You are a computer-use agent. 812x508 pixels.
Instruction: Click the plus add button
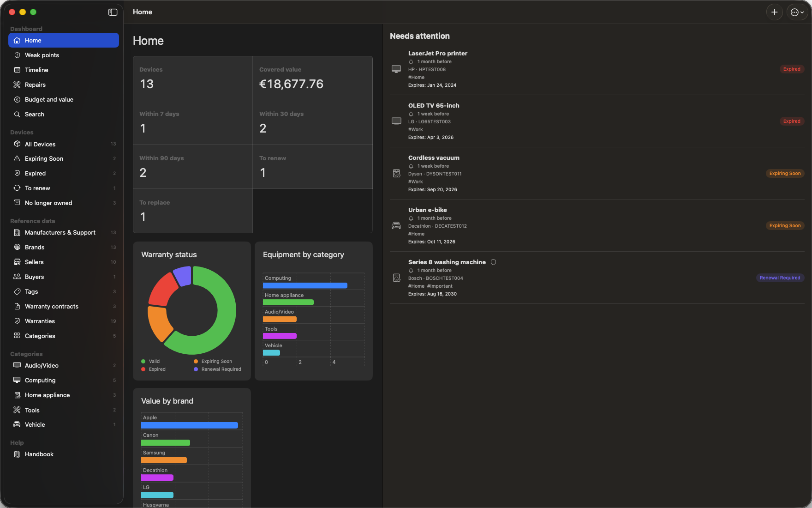tap(774, 12)
